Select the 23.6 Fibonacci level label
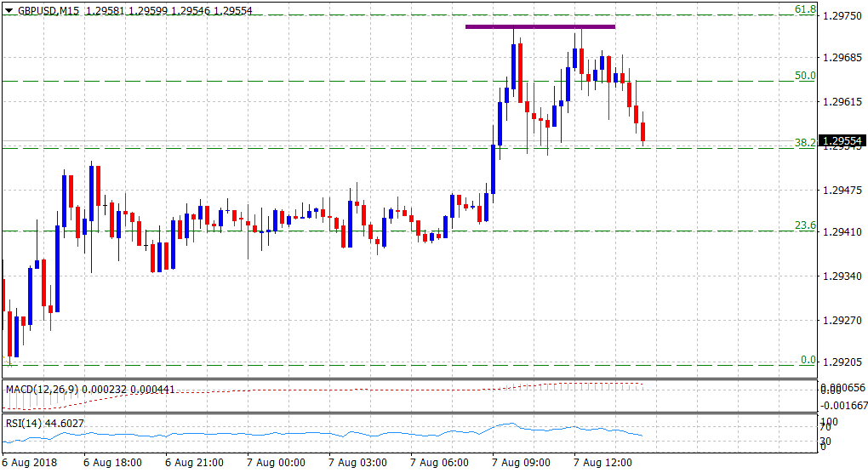 pyautogui.click(x=805, y=225)
